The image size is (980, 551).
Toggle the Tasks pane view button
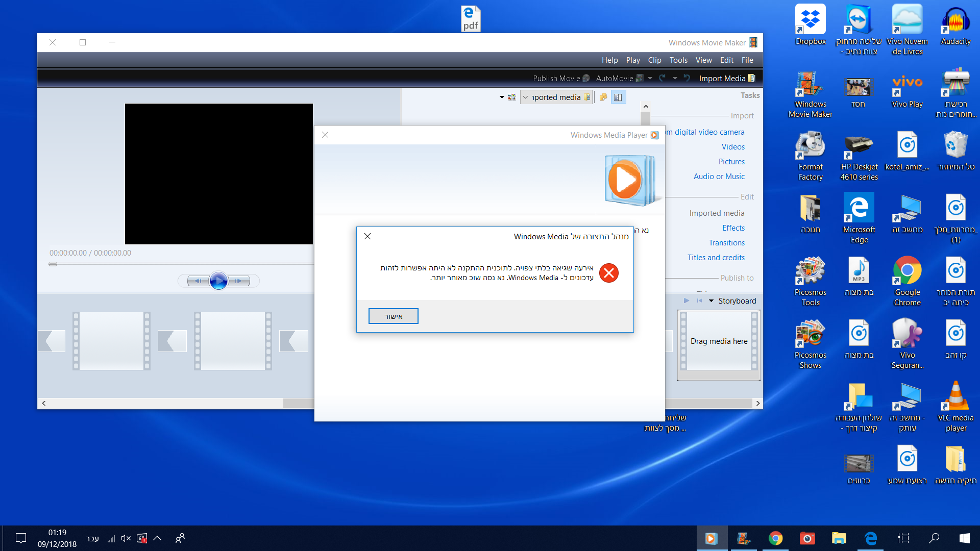click(618, 97)
